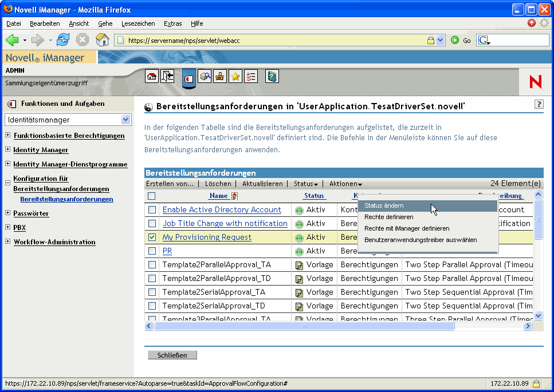
Task: Check Template2SerialApproval_TA checkbox
Action: coord(152,292)
